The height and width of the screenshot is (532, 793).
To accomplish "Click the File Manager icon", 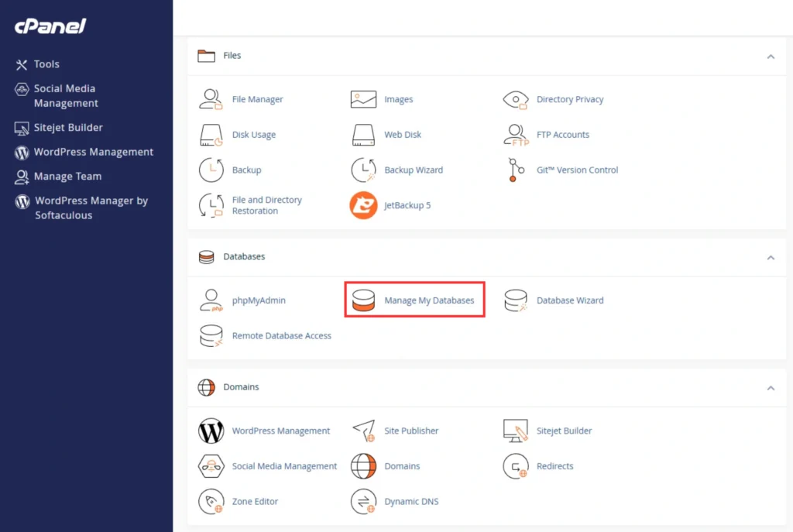I will (x=211, y=99).
